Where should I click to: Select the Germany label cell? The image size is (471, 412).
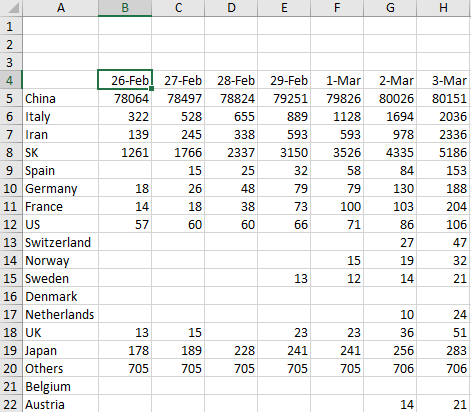point(61,188)
